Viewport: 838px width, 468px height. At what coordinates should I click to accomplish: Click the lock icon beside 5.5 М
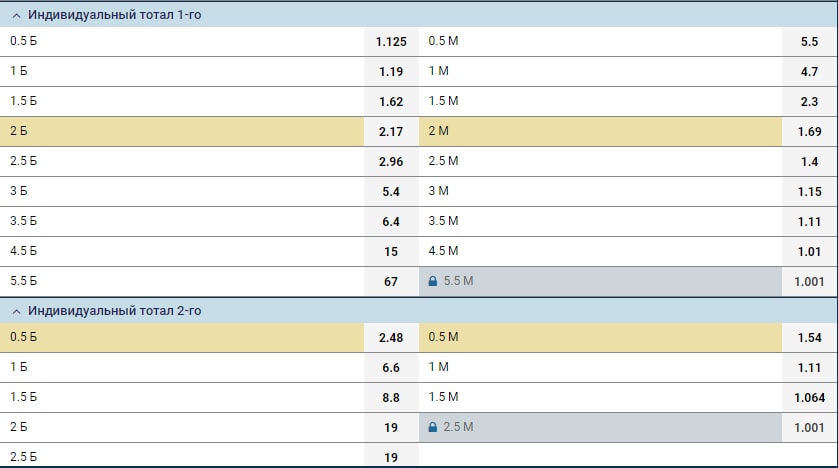coord(432,282)
